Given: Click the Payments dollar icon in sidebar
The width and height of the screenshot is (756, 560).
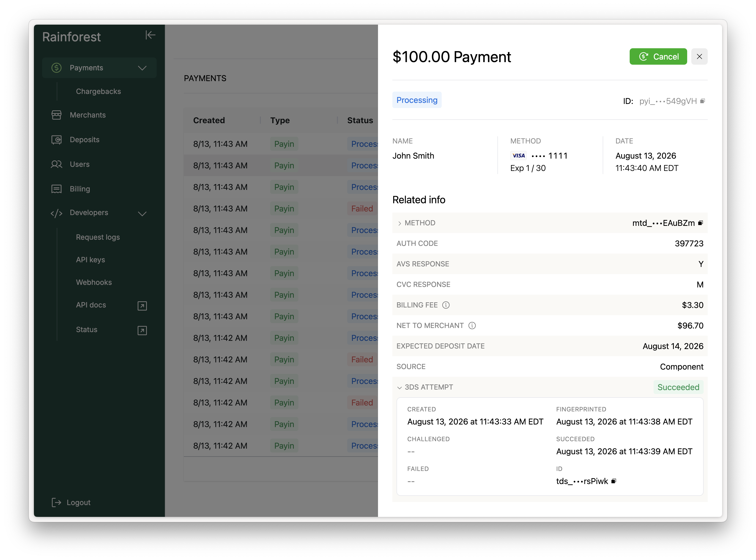Looking at the screenshot, I should 56,68.
